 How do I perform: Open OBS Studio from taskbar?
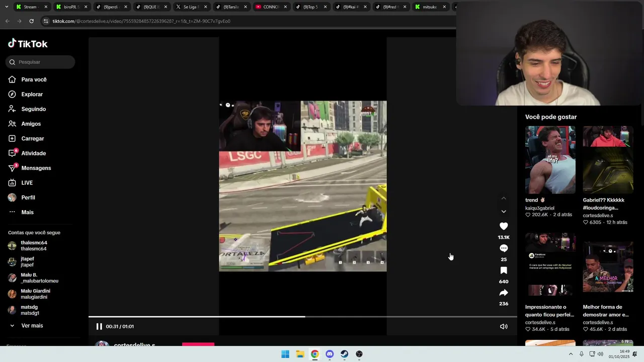(x=359, y=354)
